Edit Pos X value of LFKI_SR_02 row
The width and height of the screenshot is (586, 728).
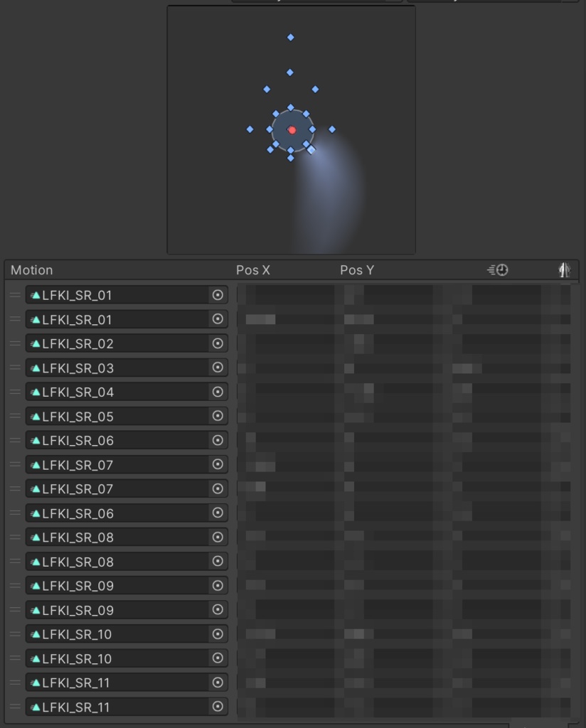point(286,343)
